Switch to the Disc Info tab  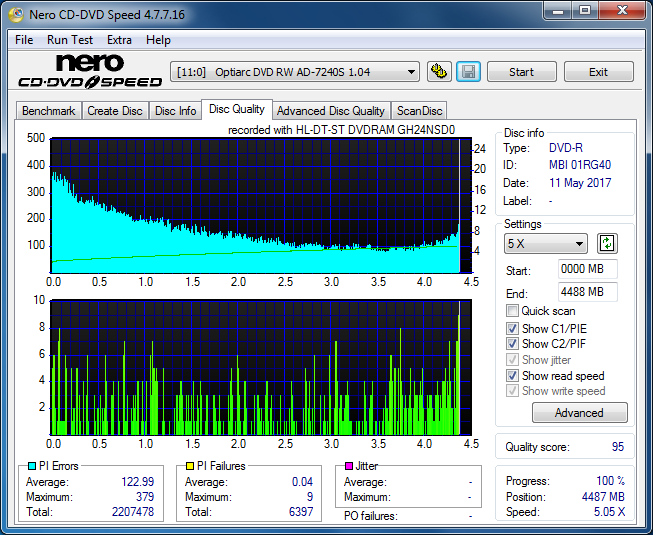175,111
